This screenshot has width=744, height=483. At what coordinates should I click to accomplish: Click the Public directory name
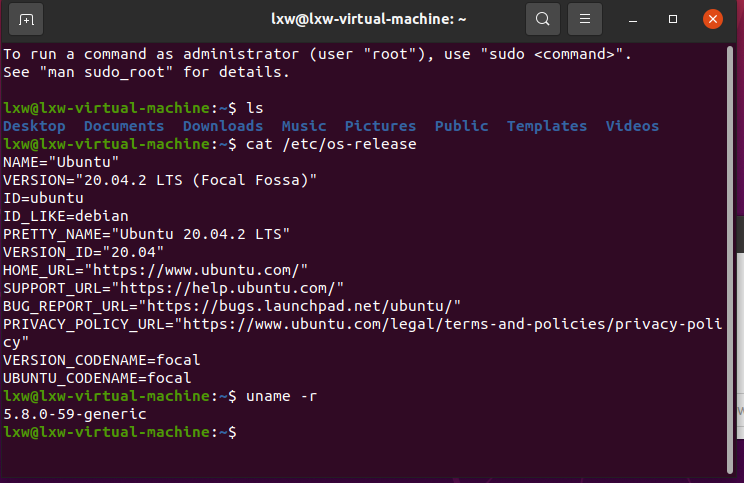click(x=462, y=126)
